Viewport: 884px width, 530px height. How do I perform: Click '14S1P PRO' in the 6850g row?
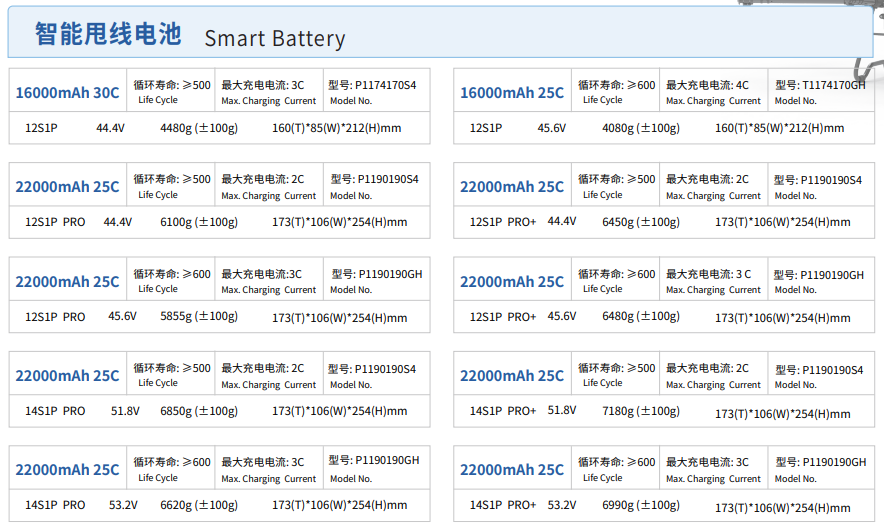point(55,411)
